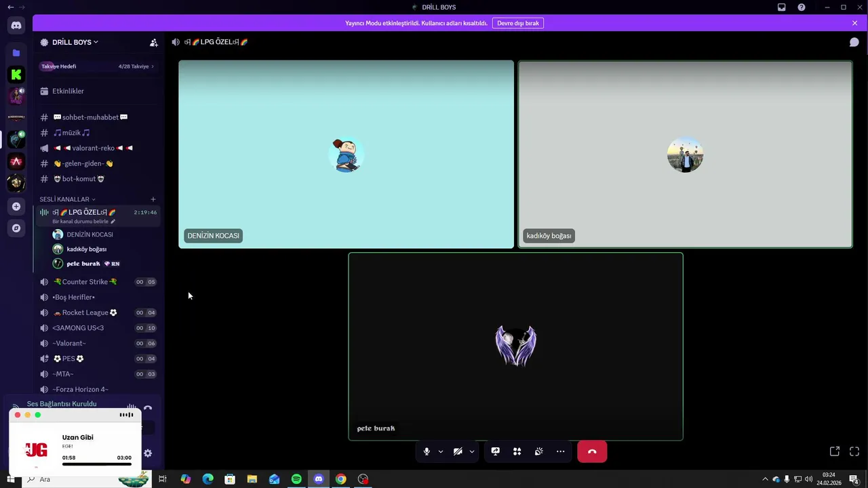Open Spotify from the taskbar
The image size is (868, 488).
(x=296, y=479)
